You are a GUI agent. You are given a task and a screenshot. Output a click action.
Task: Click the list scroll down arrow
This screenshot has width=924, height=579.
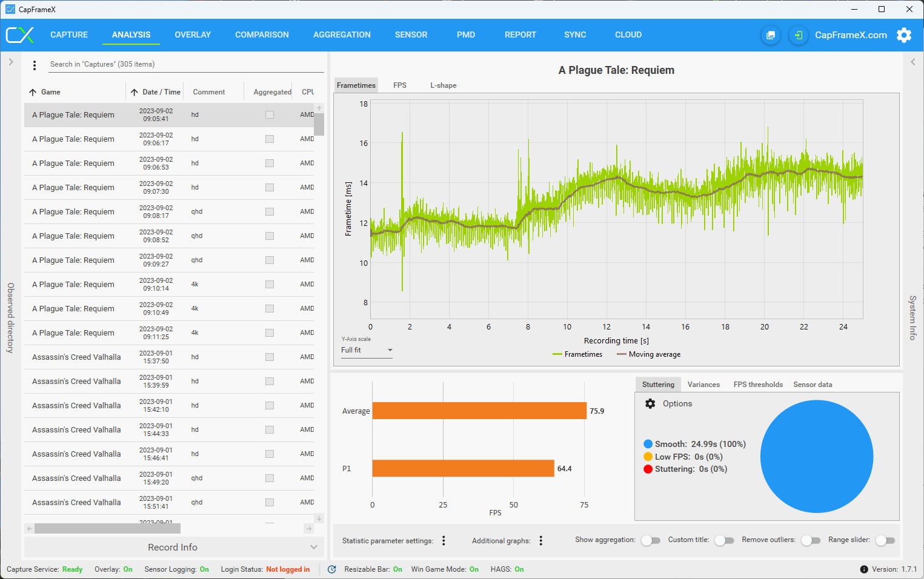click(x=319, y=518)
